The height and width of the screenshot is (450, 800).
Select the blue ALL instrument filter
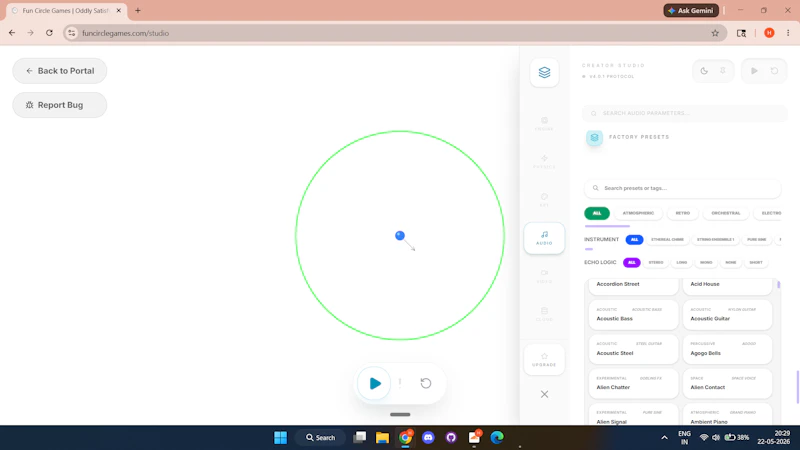(x=634, y=240)
